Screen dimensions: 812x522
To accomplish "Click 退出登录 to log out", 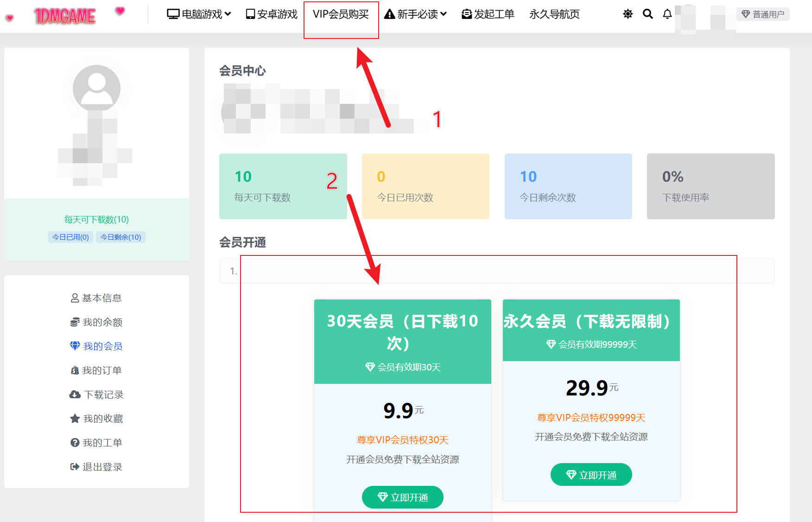I will tap(96, 467).
